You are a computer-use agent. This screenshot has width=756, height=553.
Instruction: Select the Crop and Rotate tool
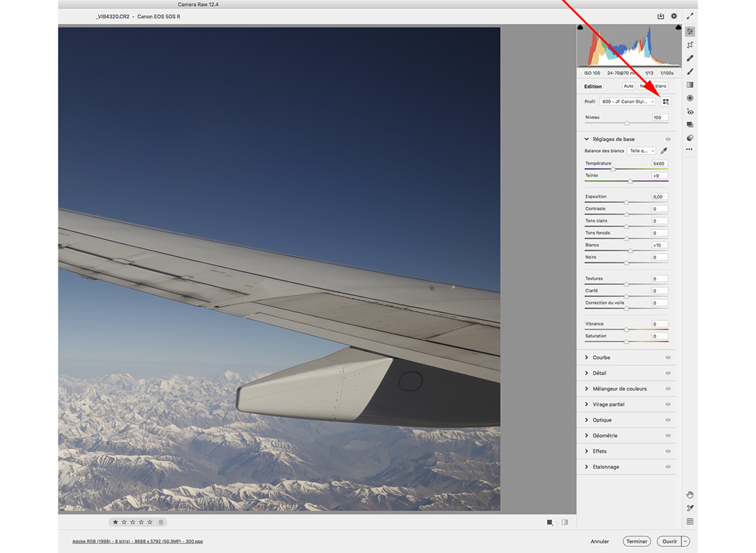pyautogui.click(x=690, y=45)
